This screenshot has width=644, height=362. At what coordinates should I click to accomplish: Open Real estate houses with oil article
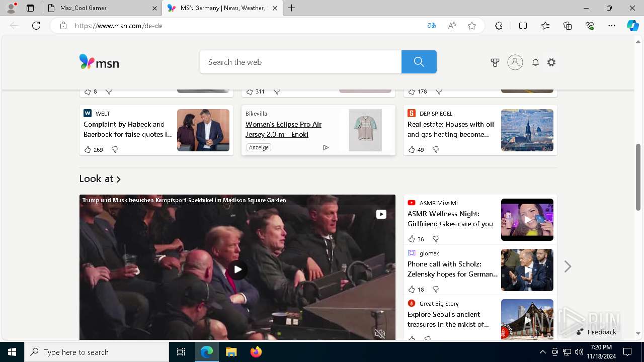pos(451,129)
